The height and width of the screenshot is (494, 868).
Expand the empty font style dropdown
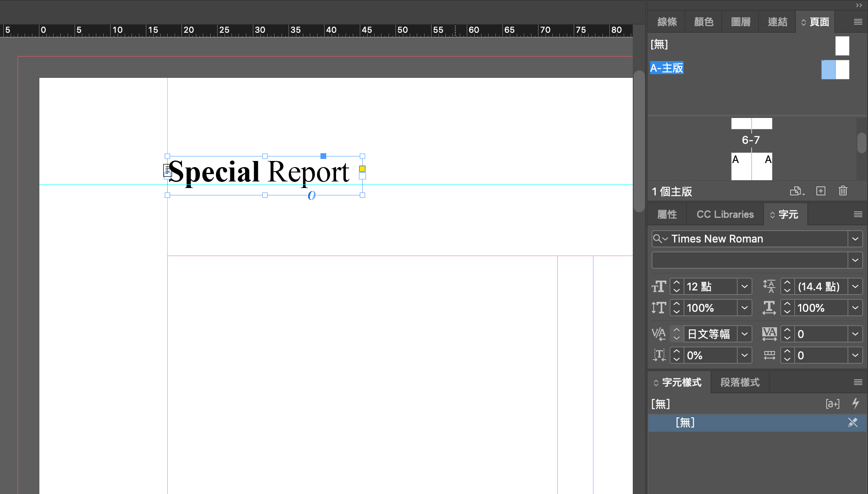click(855, 260)
